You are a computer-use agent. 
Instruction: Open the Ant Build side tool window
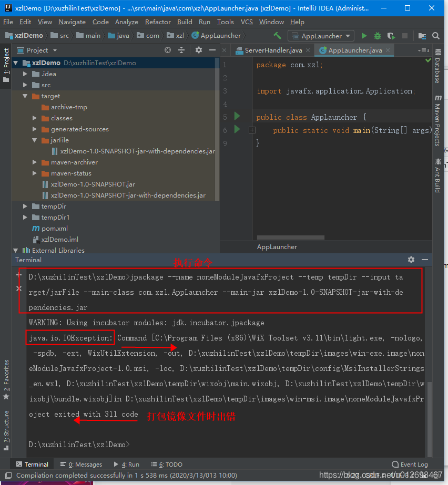coord(438,176)
